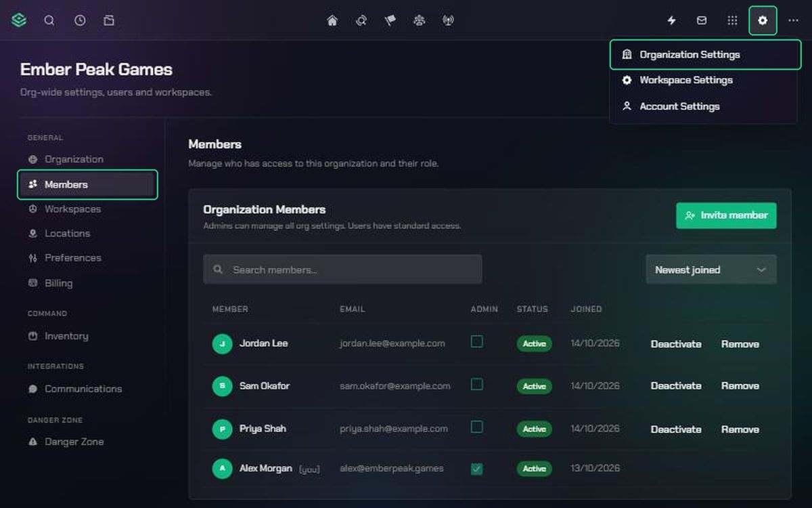Toggle admin checkbox for Sam Okafor
This screenshot has height=508, width=812.
point(477,385)
